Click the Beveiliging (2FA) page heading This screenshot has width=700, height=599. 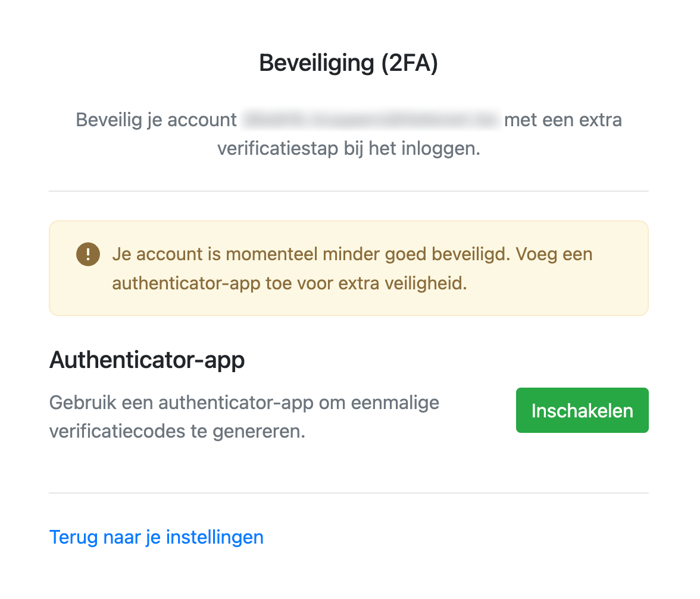tap(348, 63)
